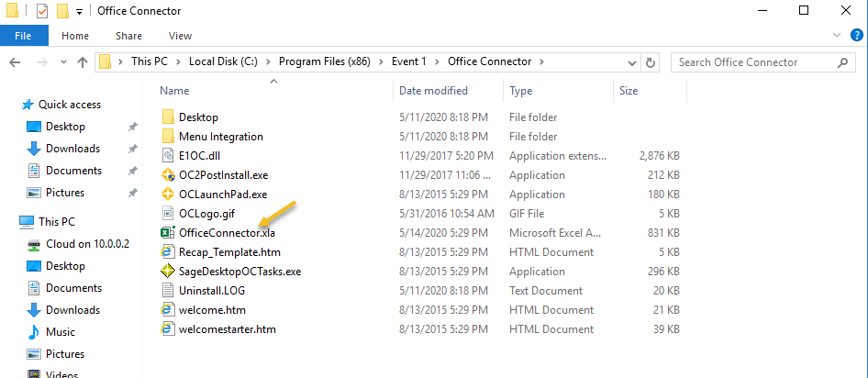Viewport: 868px width, 378px height.
Task: Select the OfficeConnector.xla Excel icon
Action: click(x=168, y=232)
